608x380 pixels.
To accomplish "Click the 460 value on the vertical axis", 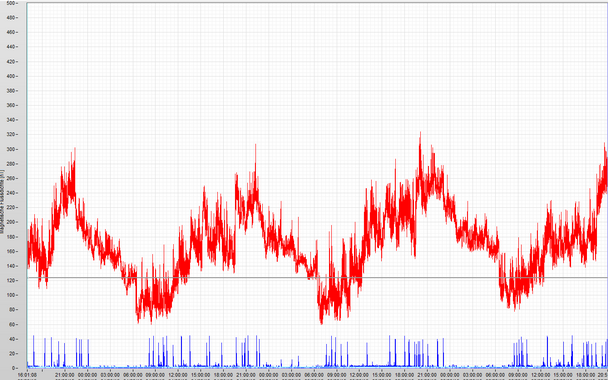I will pos(10,32).
